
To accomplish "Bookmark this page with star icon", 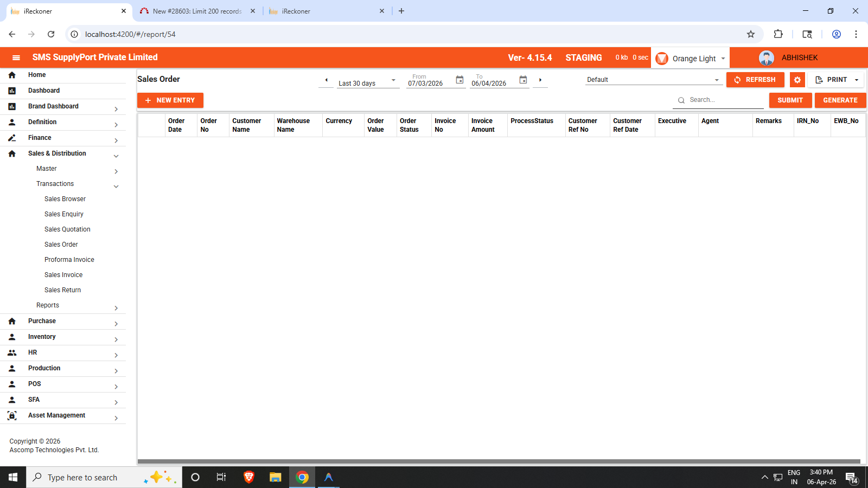I will (751, 34).
